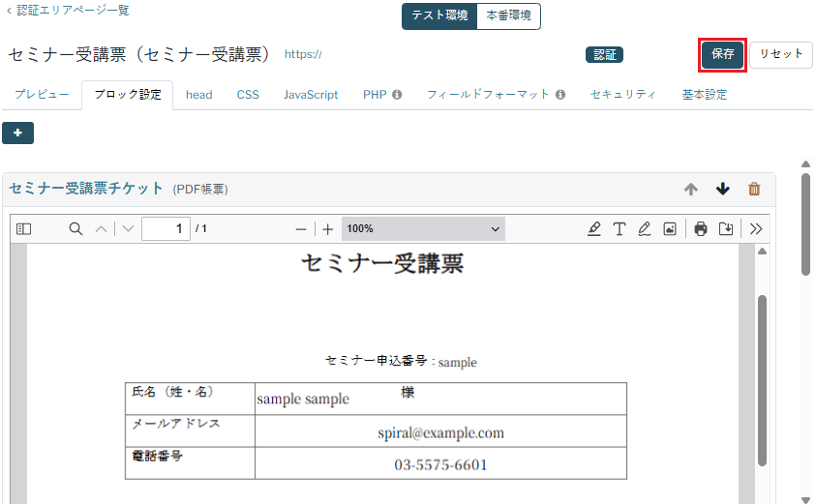Switch to テスト環境 environment

point(439,15)
